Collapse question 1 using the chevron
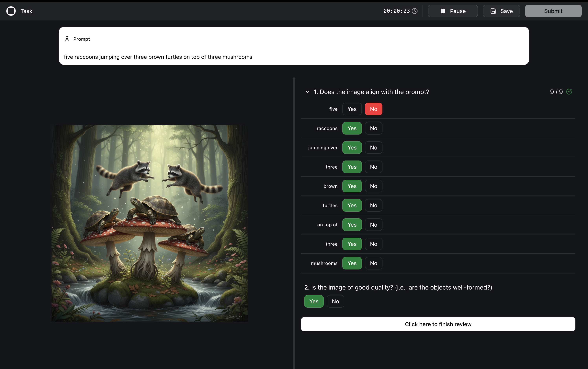The height and width of the screenshot is (369, 588). pyautogui.click(x=307, y=92)
